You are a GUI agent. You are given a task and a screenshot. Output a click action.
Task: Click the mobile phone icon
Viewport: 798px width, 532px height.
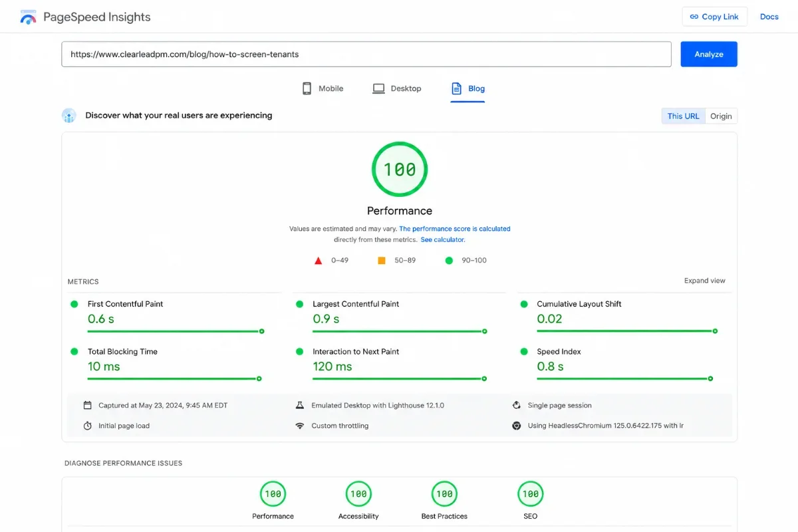click(x=307, y=88)
